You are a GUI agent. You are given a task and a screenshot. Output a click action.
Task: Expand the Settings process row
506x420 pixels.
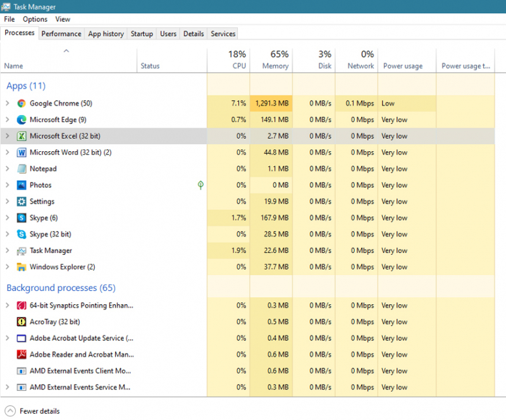(8, 201)
